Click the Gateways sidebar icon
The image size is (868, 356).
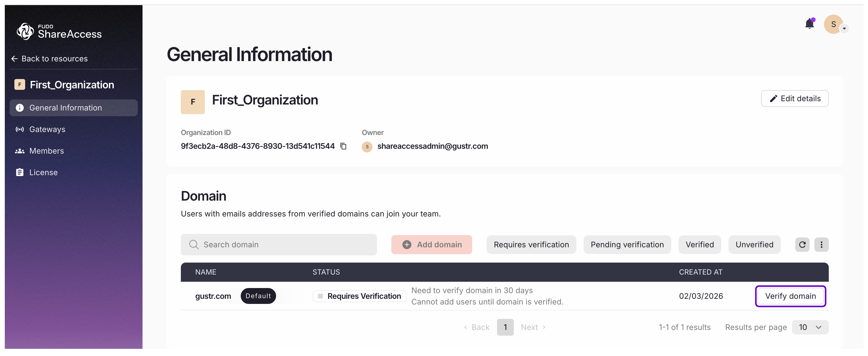pyautogui.click(x=19, y=129)
